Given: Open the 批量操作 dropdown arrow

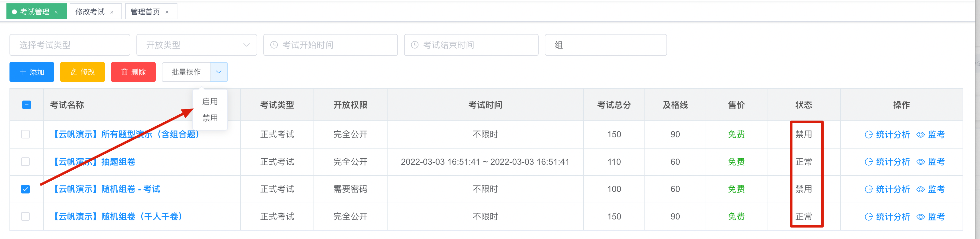Looking at the screenshot, I should click(x=219, y=72).
